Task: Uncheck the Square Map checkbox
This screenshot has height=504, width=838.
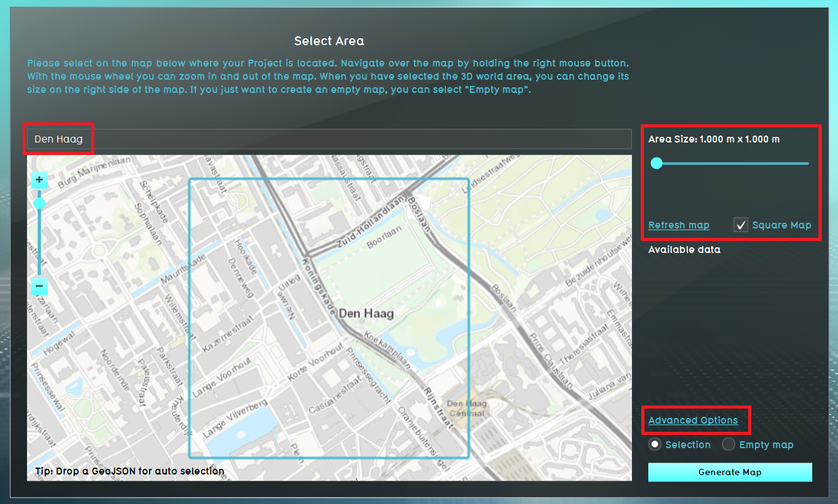Action: tap(741, 225)
